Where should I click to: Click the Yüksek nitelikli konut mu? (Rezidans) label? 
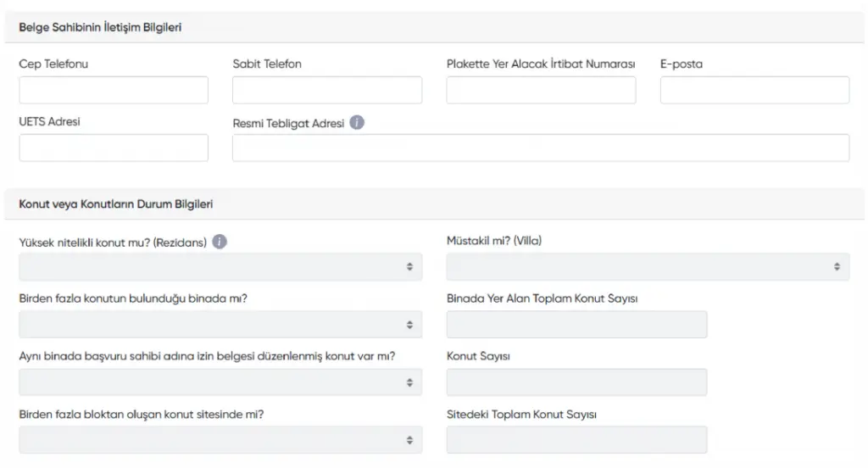point(113,242)
